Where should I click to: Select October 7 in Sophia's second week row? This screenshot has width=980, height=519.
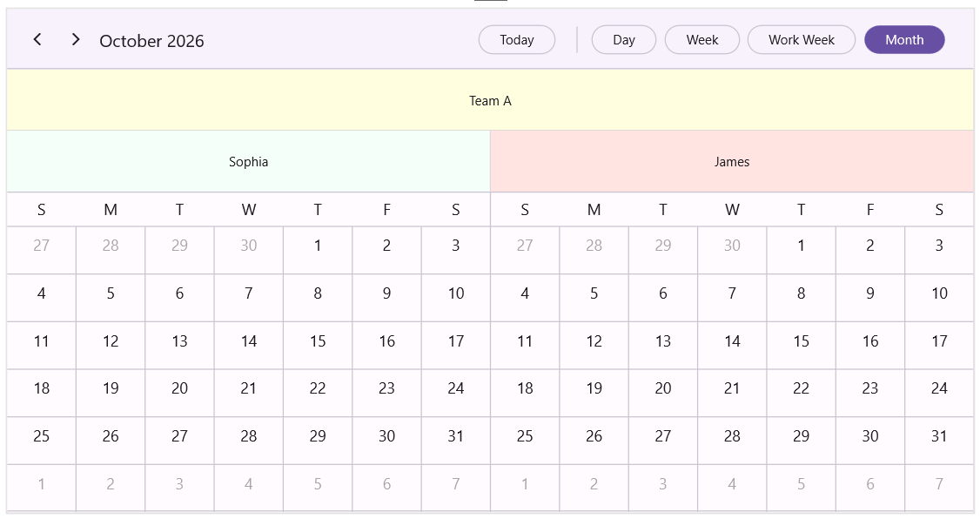[249, 298]
